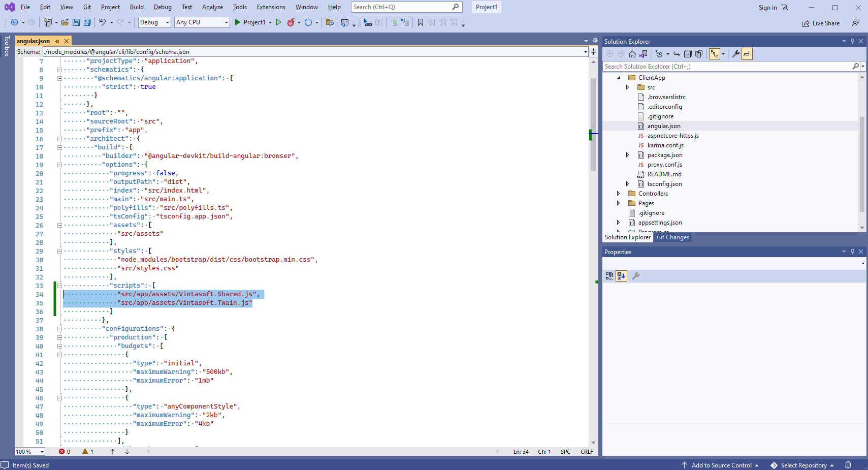Open the Build menu
The image size is (868, 470).
pos(137,7)
